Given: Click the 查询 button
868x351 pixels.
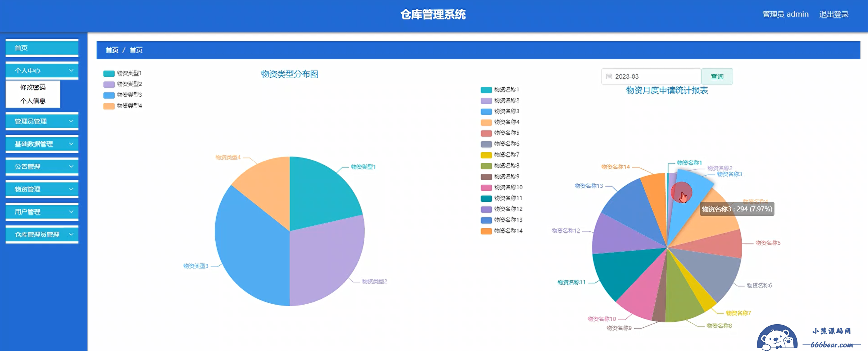Looking at the screenshot, I should coord(717,76).
